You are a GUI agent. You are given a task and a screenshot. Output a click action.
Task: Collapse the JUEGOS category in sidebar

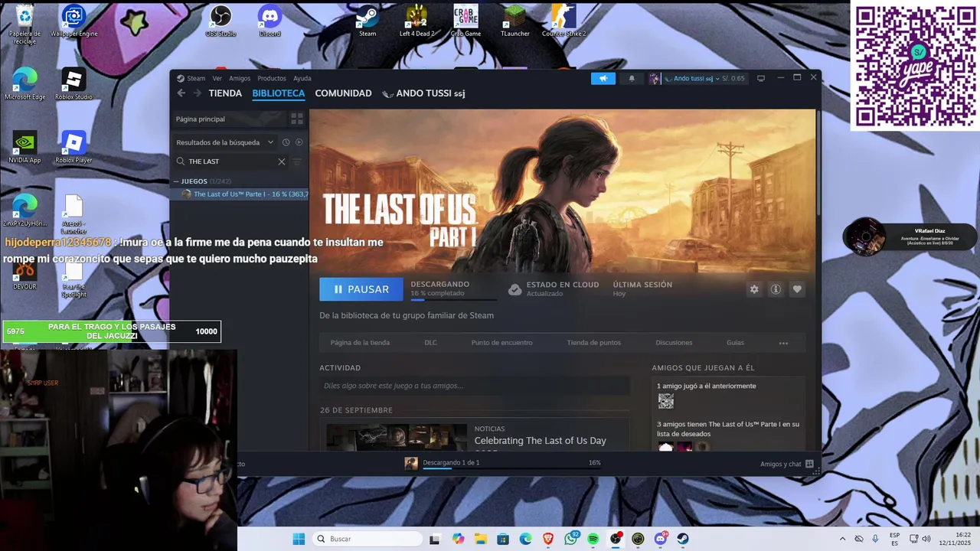(176, 181)
